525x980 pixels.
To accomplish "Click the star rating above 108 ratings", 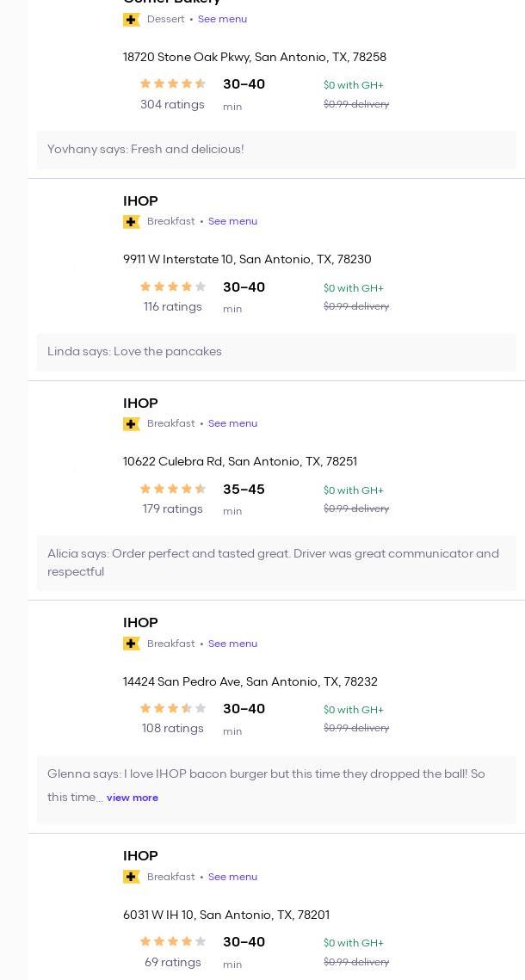I will pyautogui.click(x=172, y=709).
